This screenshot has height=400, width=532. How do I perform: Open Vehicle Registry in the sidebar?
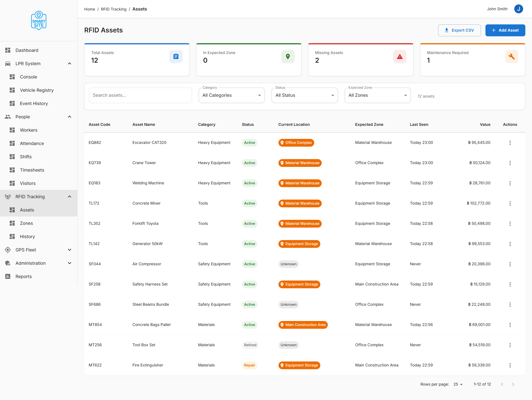click(37, 90)
